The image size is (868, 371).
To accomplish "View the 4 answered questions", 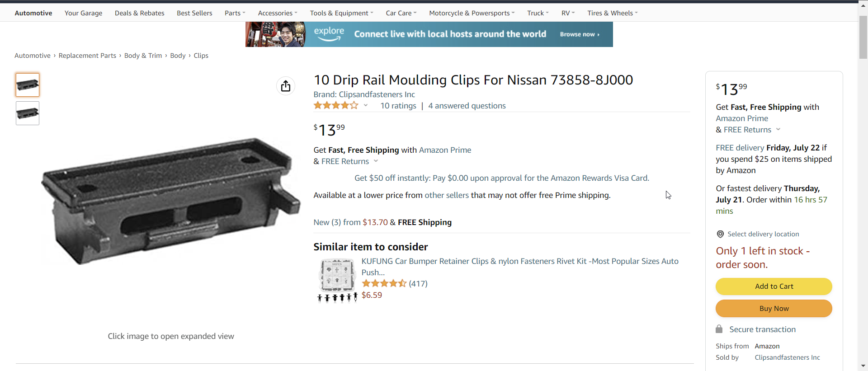I will (467, 106).
